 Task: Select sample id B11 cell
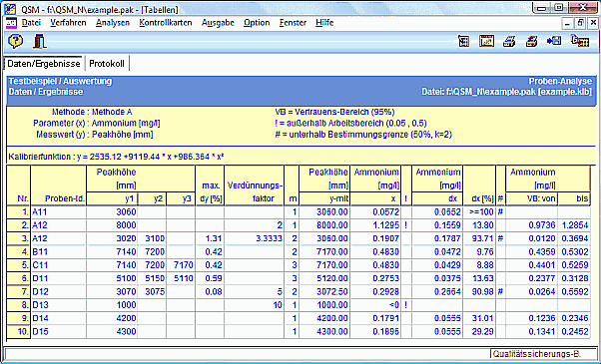[x=58, y=252]
